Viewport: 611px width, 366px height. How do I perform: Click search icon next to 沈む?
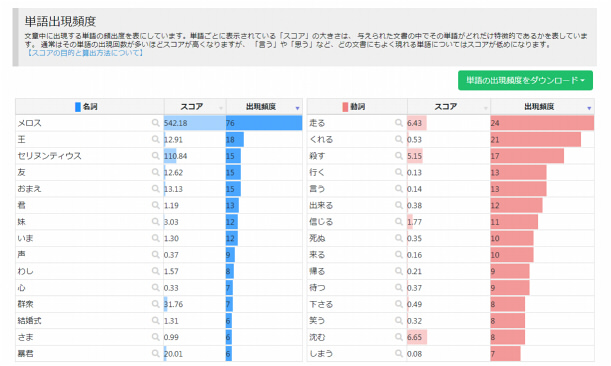pos(399,337)
